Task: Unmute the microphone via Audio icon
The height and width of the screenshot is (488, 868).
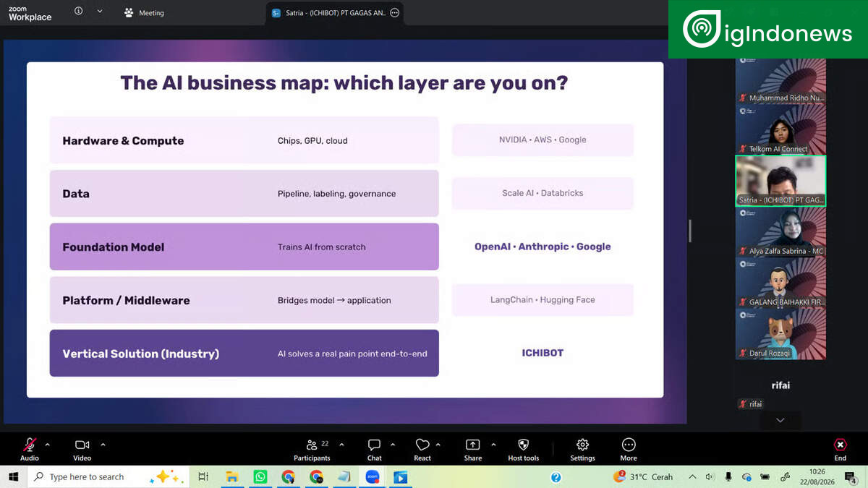Action: (x=30, y=445)
